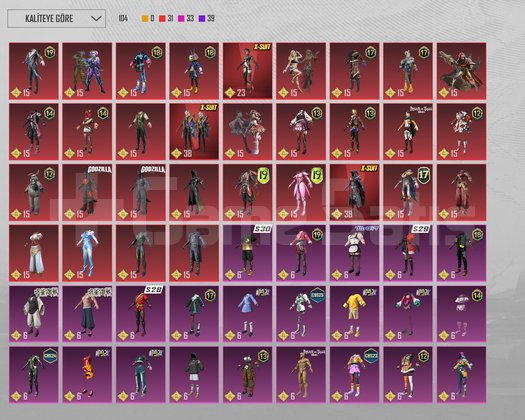Select the teal tracksuit with a hat
Screen dimensions: 525x420
[x=141, y=375]
